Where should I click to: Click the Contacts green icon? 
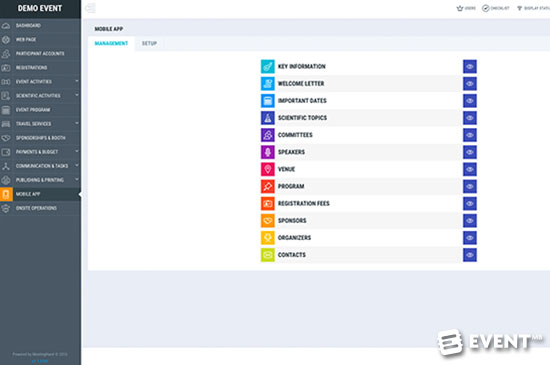[x=268, y=255]
